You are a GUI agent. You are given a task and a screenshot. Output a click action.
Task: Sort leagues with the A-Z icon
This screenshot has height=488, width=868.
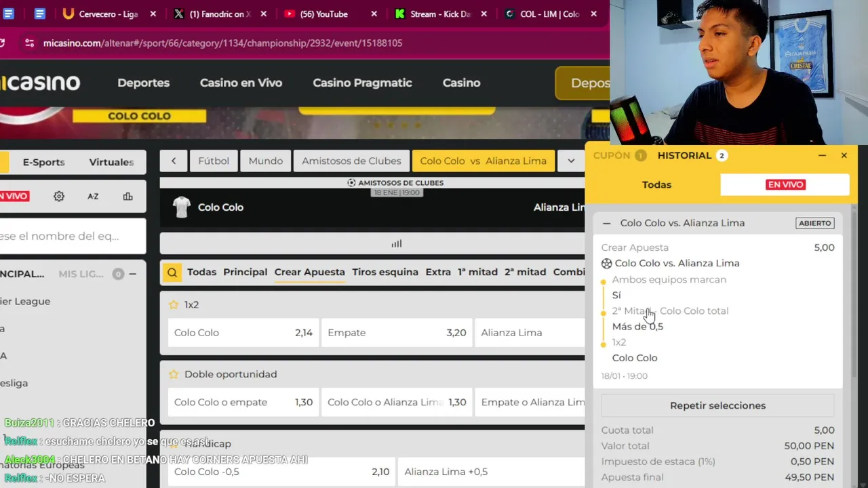pyautogui.click(x=93, y=197)
